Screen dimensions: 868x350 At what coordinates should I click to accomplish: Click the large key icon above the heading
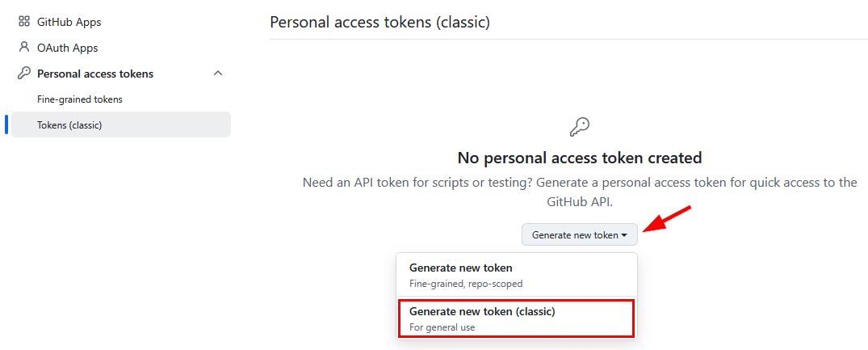pos(580,126)
